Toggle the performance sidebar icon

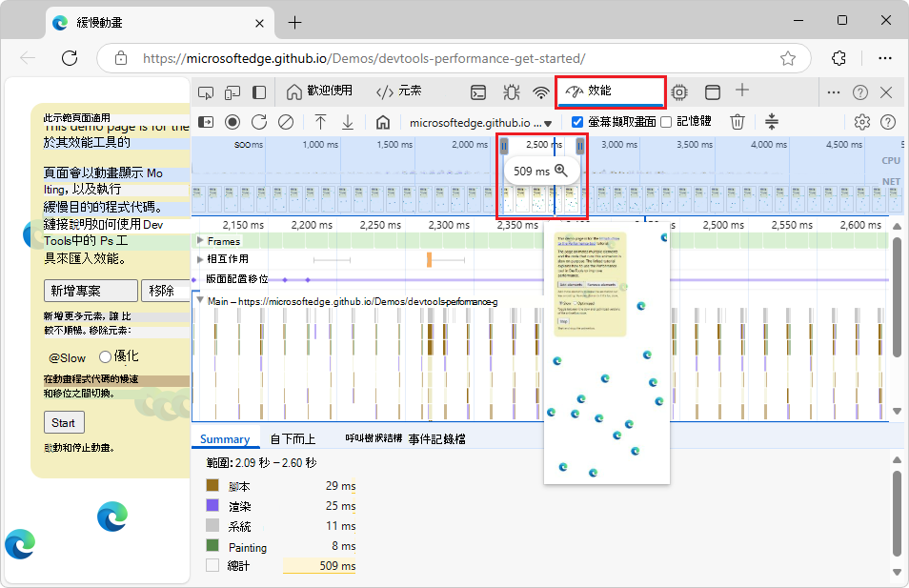(206, 122)
